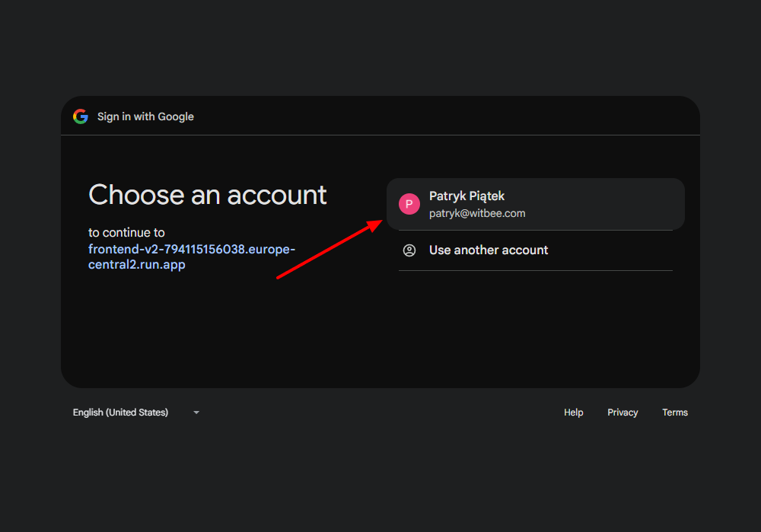761x532 pixels.
Task: Click empty area of the sign-in card
Action: tap(380, 335)
